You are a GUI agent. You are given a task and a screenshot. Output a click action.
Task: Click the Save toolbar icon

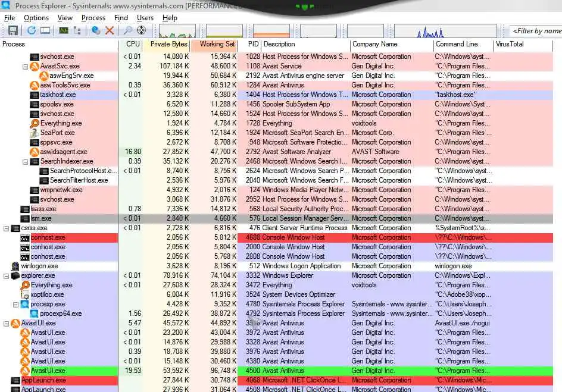(x=13, y=30)
